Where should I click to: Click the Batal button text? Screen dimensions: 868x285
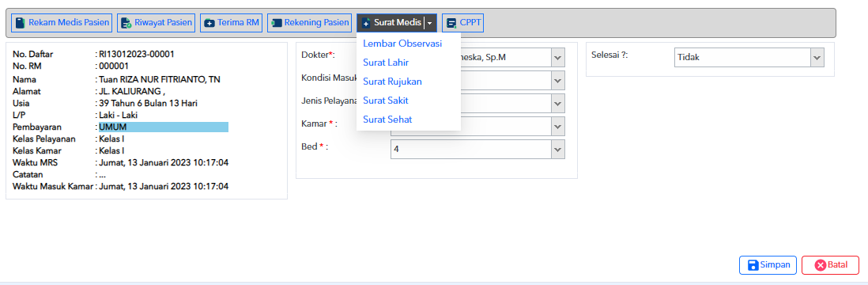[837, 265]
